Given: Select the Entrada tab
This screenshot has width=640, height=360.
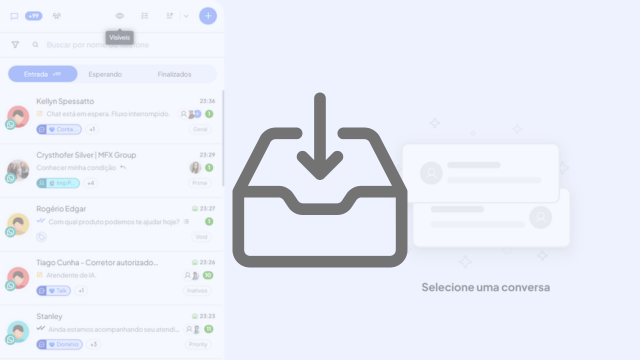Looking at the screenshot, I should pos(42,74).
